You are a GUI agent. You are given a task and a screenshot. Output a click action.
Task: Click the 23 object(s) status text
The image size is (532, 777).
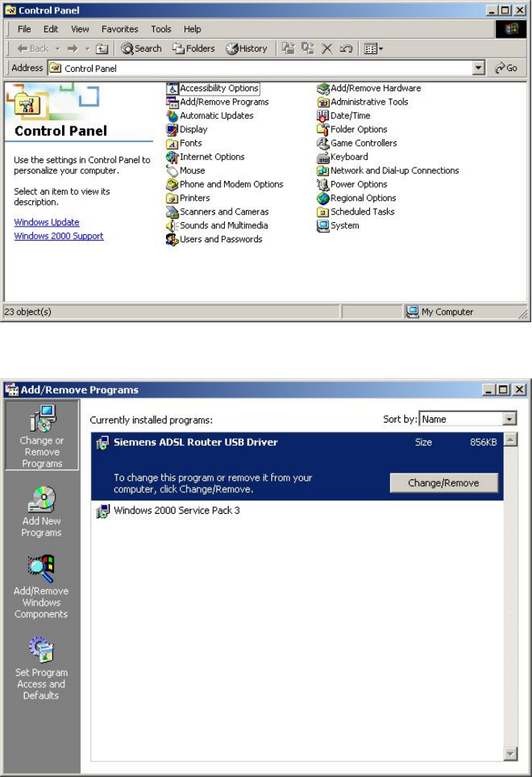click(x=28, y=312)
